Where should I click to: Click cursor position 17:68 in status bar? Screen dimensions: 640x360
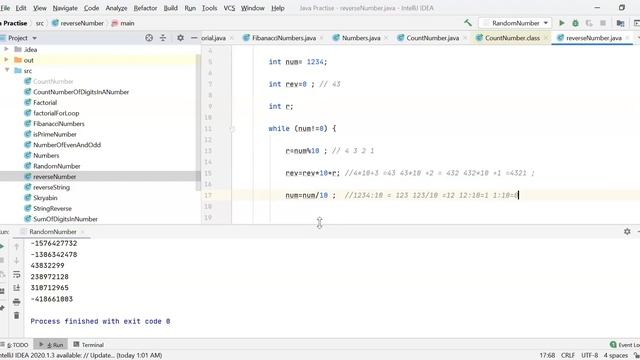[547, 356]
